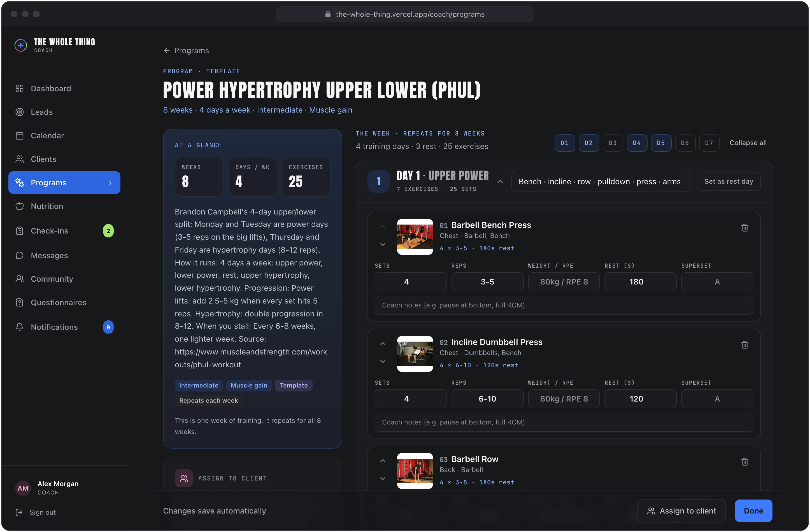
Task: Click Set as rest day
Action: [x=728, y=181]
